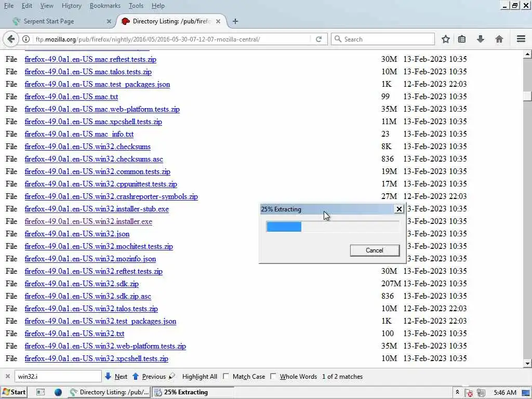The image size is (532, 399).
Task: Close the find bar
Action: pos(7,376)
